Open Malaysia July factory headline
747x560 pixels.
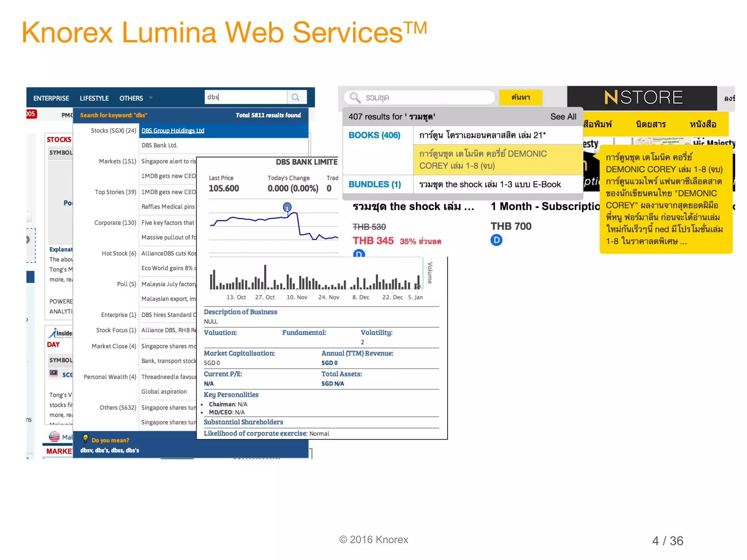[169, 284]
